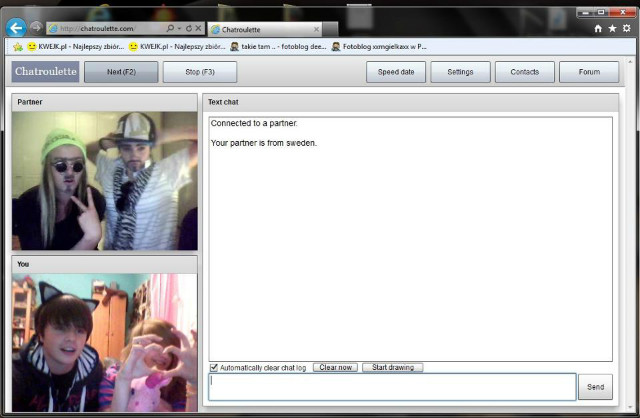Minimize the browser window
Viewport: 640px width, 418px height.
(586, 13)
